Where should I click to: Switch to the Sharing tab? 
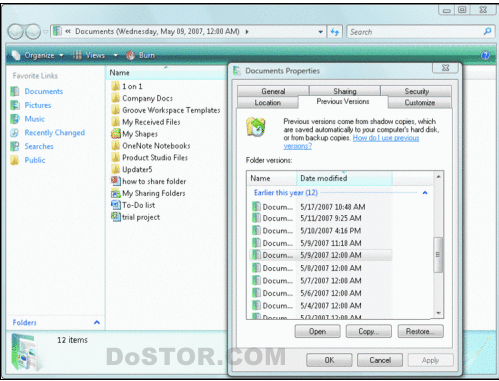(x=345, y=91)
